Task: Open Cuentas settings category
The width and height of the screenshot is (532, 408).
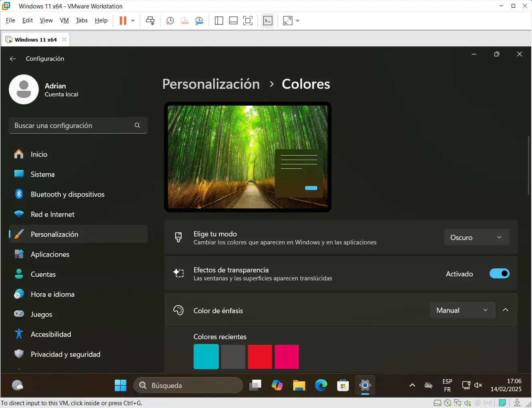Action: click(78, 274)
